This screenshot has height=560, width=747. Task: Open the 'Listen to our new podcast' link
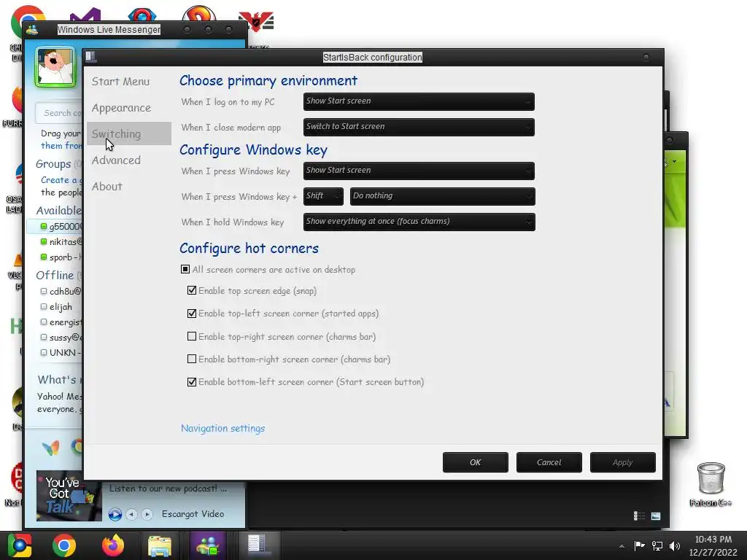point(169,489)
